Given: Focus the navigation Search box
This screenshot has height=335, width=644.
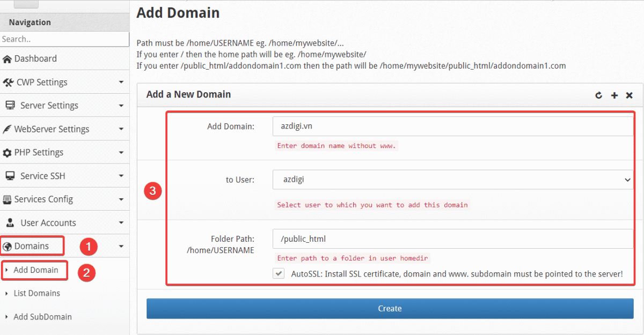Looking at the screenshot, I should pyautogui.click(x=64, y=39).
